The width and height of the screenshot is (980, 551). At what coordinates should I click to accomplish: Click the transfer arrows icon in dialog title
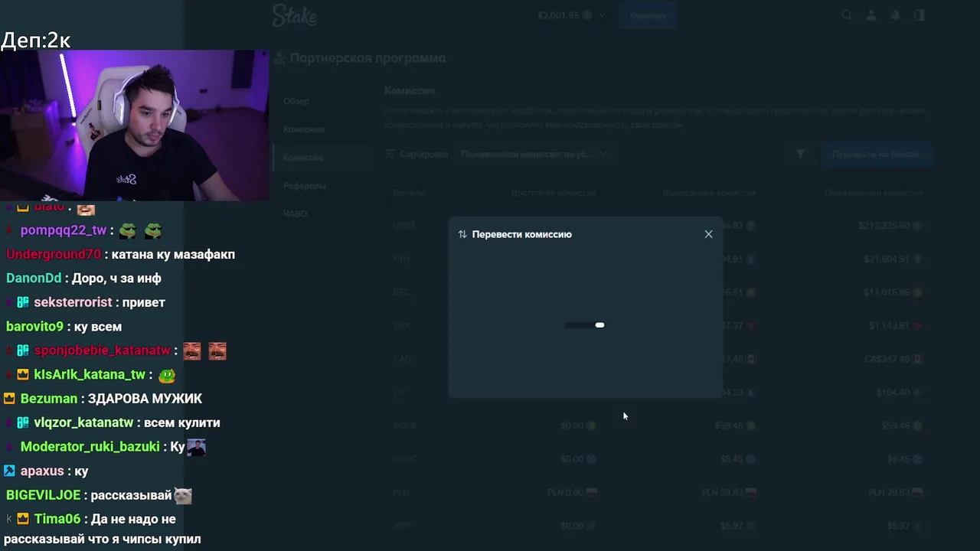462,234
